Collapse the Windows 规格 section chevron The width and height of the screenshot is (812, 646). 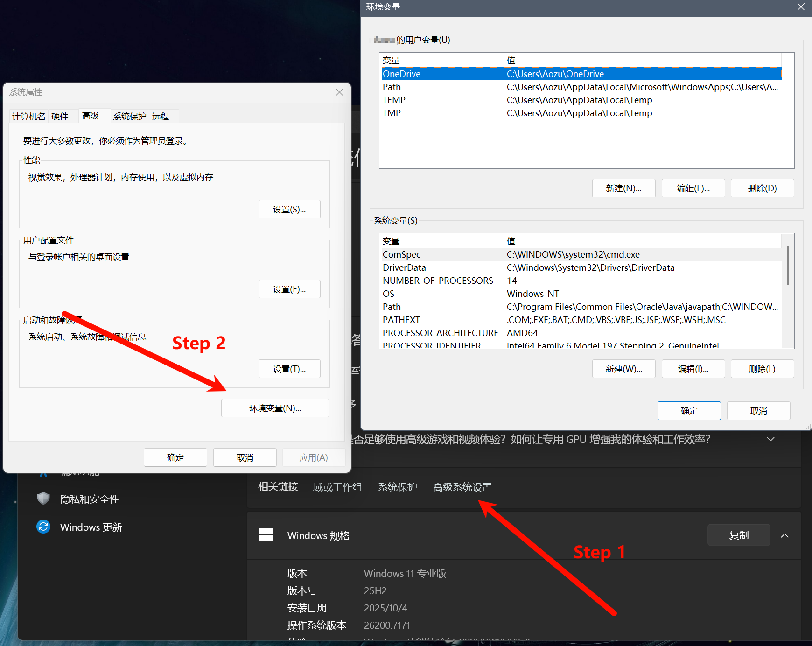pyautogui.click(x=784, y=535)
